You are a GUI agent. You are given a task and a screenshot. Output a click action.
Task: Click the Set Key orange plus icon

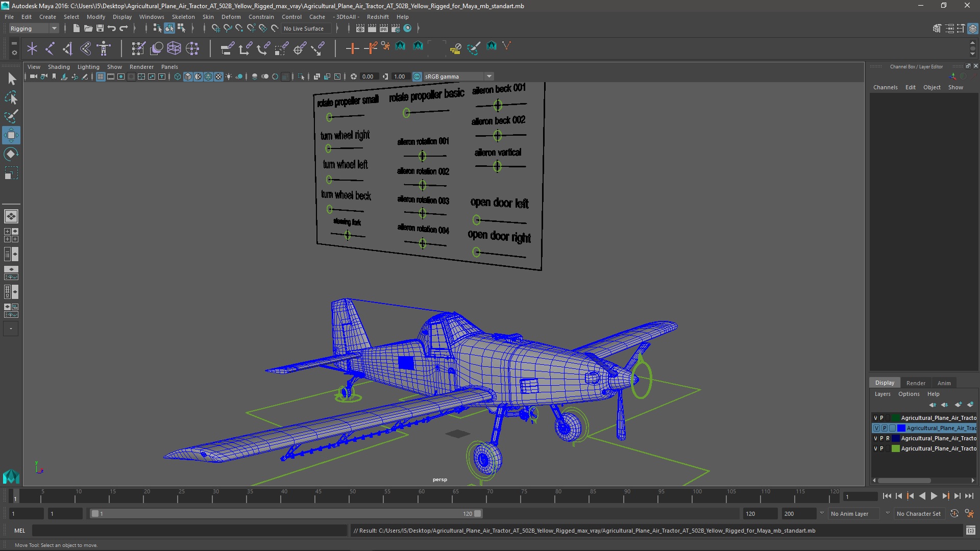pos(352,48)
